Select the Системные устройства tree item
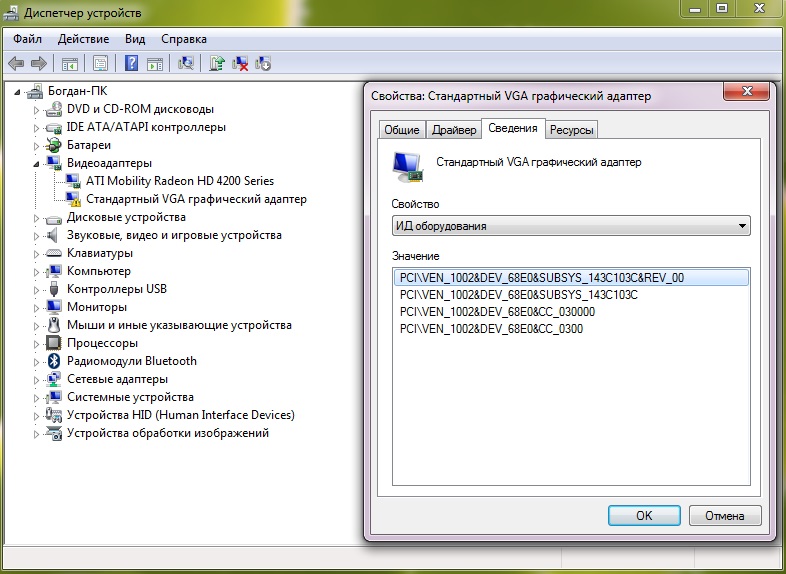The image size is (786, 574). pyautogui.click(x=130, y=397)
